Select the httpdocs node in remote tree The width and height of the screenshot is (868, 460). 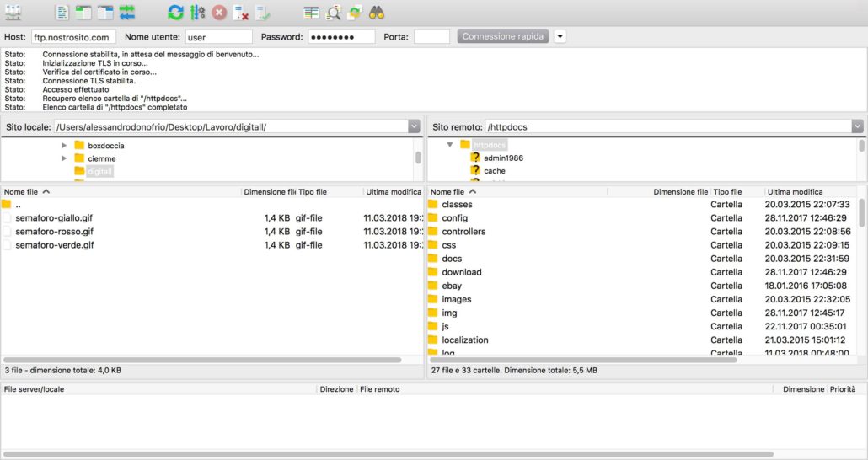[490, 145]
